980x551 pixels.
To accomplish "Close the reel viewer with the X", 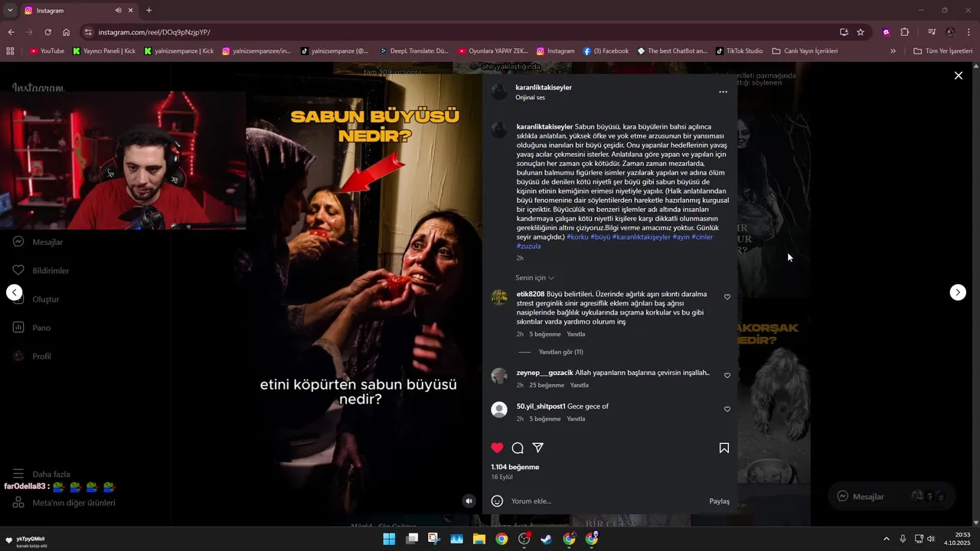I will pos(958,76).
